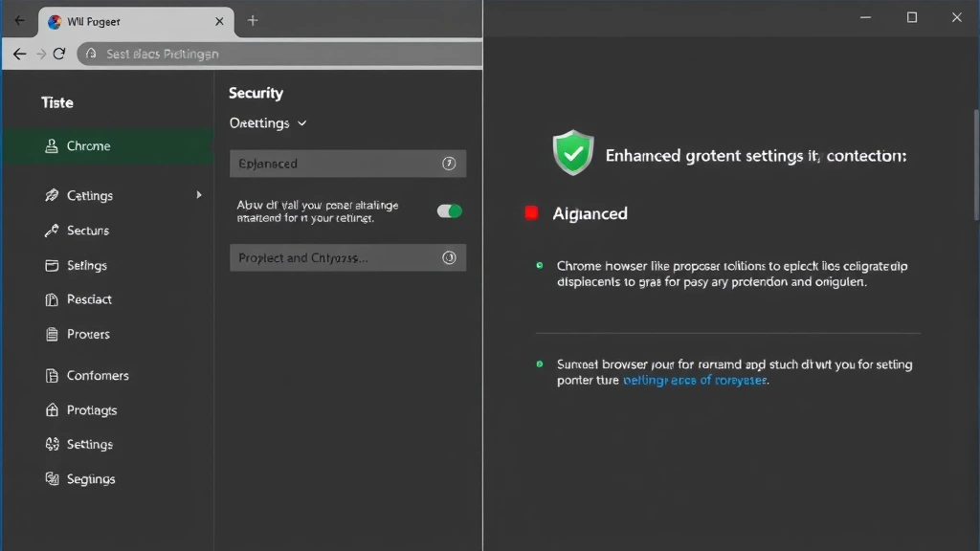Open the Orettings dropdown
Screen dimensions: 980x551
[268, 122]
